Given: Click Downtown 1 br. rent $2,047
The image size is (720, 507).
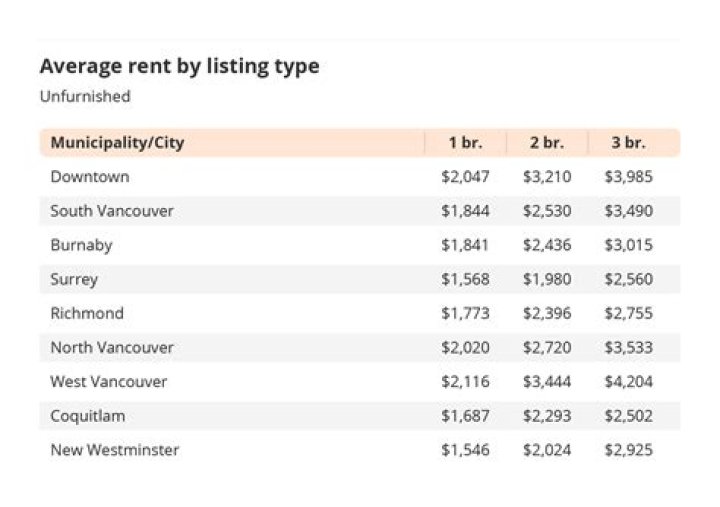Looking at the screenshot, I should pos(465,177).
